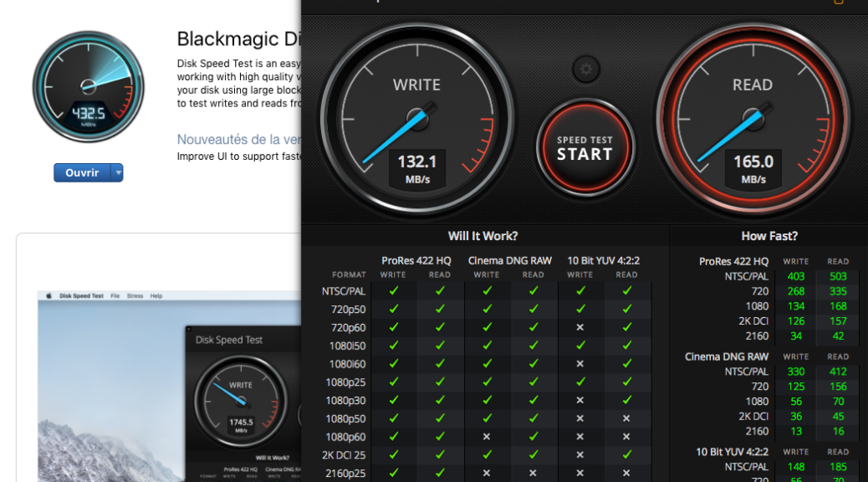Click the ProRes write checkmark for NTSC/PAL

click(394, 290)
